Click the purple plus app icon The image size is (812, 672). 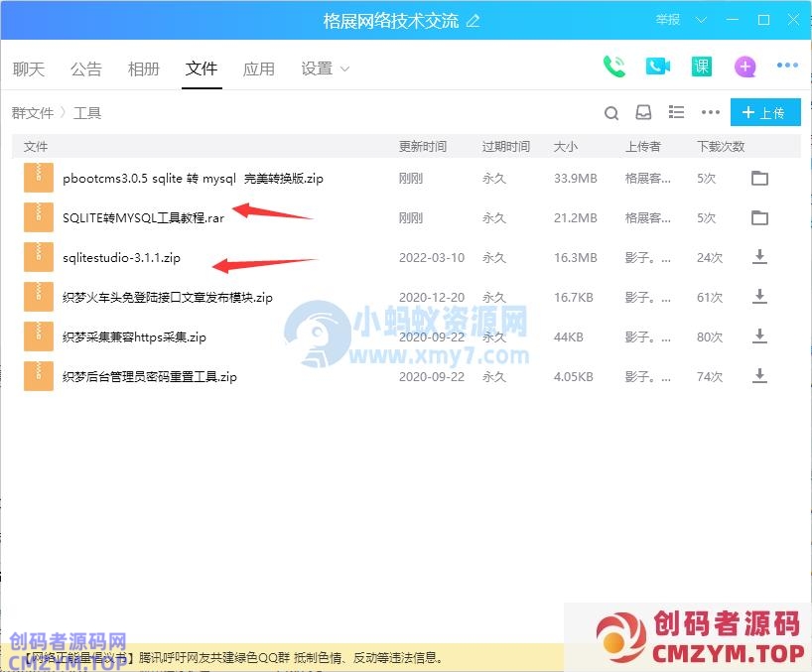click(744, 67)
